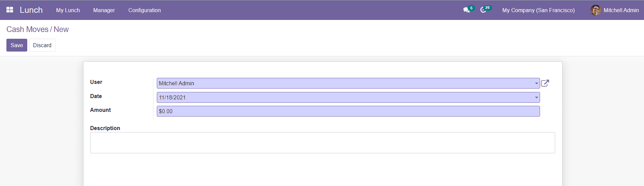Open the Mitchell Admin user menu name
Image resolution: width=644 pixels, height=186 pixels.
point(621,10)
